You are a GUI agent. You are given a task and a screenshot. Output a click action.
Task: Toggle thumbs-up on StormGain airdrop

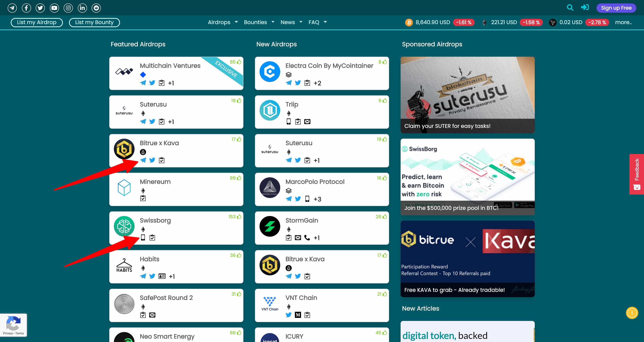click(384, 217)
